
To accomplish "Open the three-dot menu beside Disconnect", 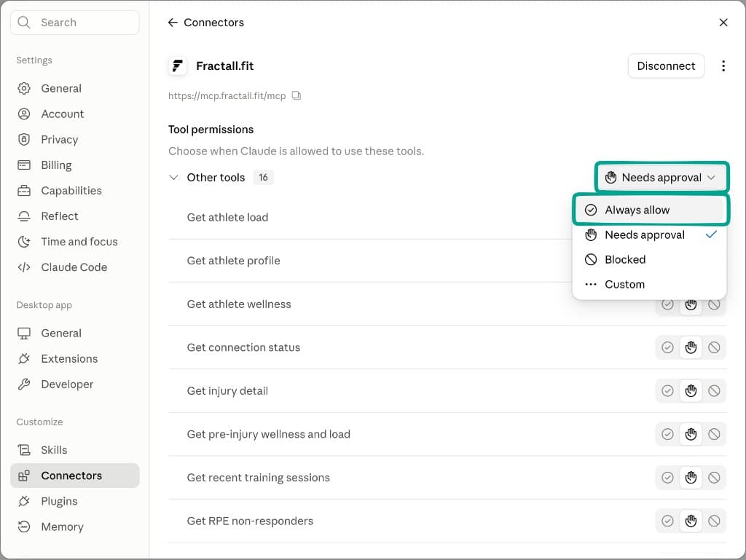I will pyautogui.click(x=723, y=66).
